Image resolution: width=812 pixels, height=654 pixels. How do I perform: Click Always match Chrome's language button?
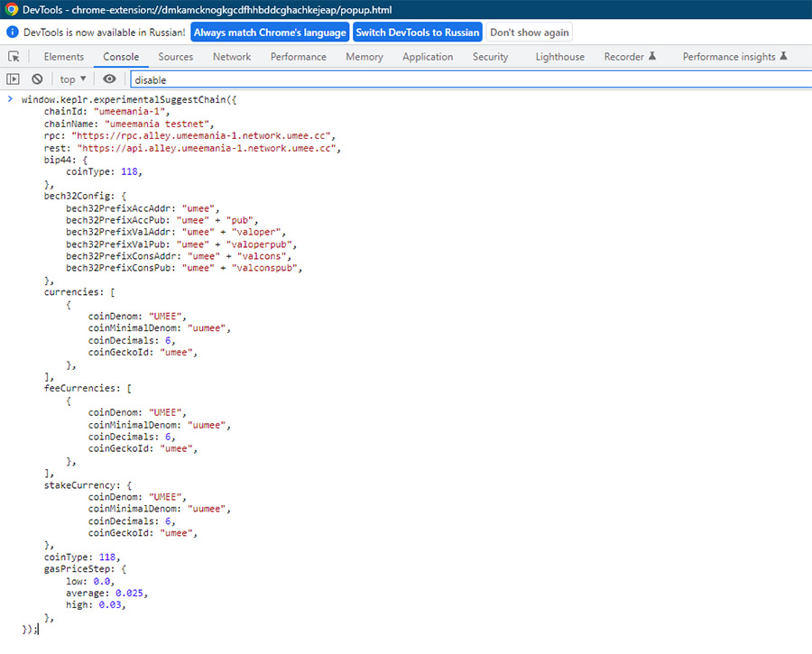click(270, 32)
